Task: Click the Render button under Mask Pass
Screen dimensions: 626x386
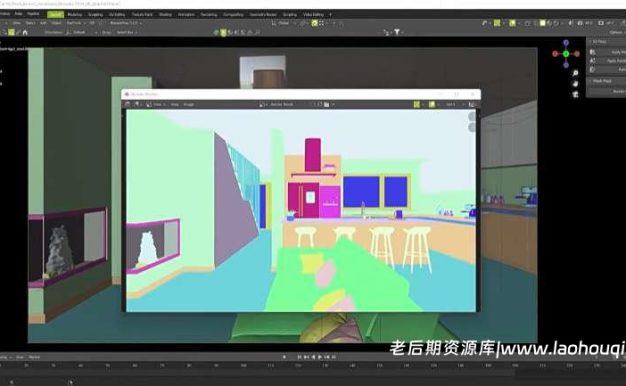Action: pyautogui.click(x=608, y=91)
